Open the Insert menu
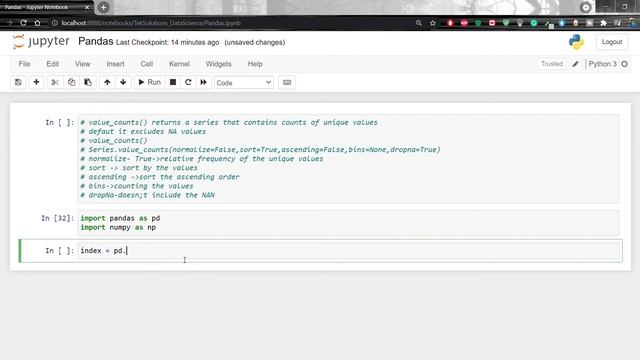640x360 pixels. click(x=116, y=64)
